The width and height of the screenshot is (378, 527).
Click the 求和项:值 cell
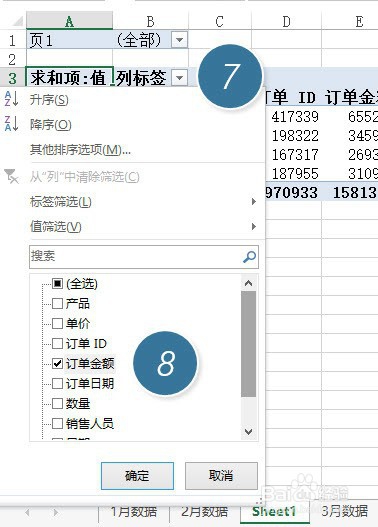point(70,78)
